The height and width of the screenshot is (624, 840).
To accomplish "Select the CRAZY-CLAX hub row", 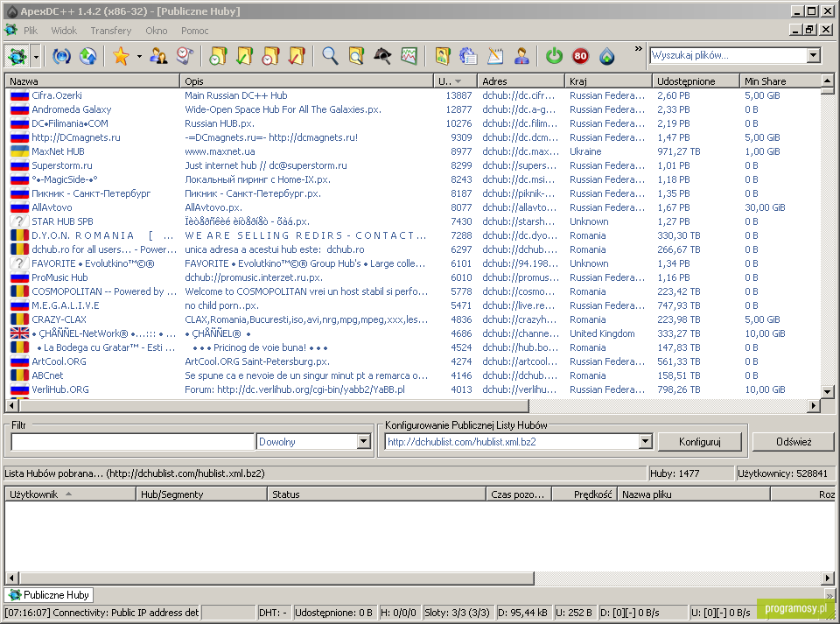I will tap(412, 319).
